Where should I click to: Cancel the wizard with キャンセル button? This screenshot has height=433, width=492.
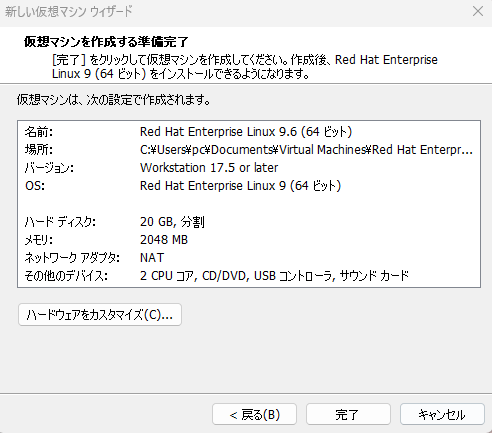442,414
